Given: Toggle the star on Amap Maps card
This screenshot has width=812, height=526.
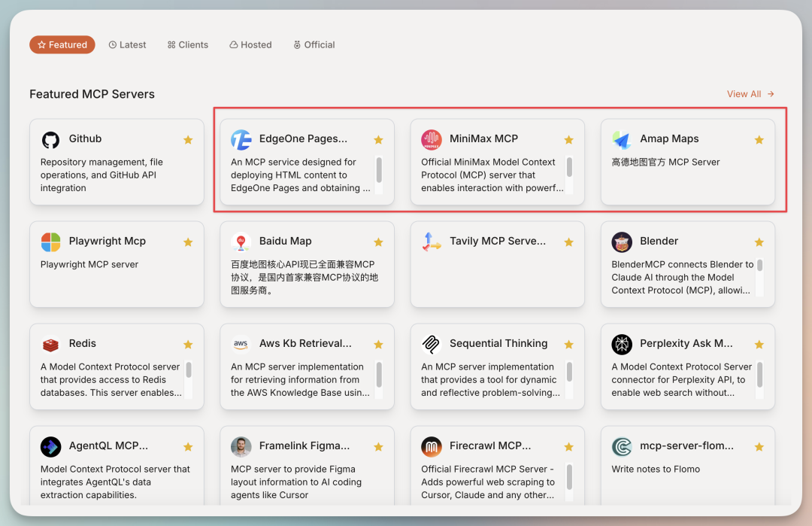Looking at the screenshot, I should (759, 140).
